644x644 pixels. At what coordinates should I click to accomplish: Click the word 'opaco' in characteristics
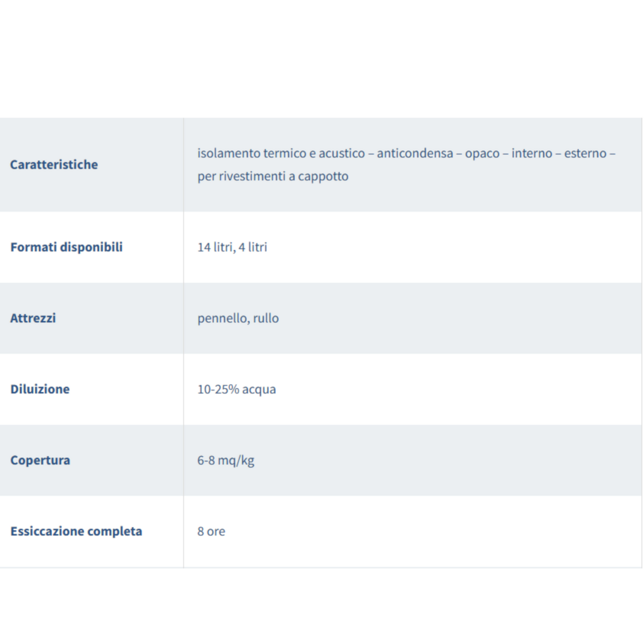[482, 154]
